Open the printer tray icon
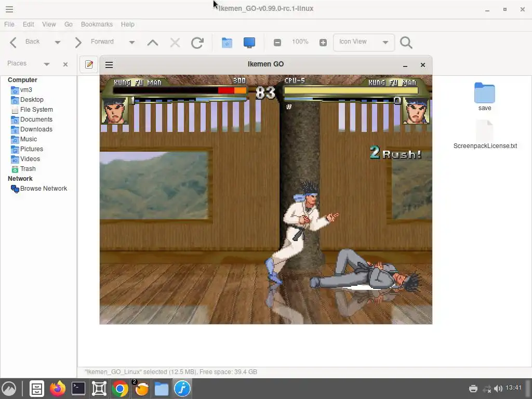Screen dimensions: 532x399 tap(473, 389)
